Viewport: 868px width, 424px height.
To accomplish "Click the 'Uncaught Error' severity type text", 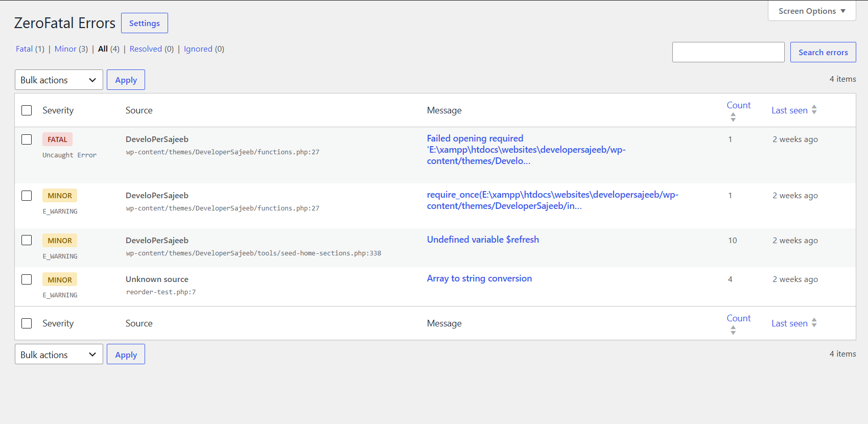I will click(x=69, y=155).
